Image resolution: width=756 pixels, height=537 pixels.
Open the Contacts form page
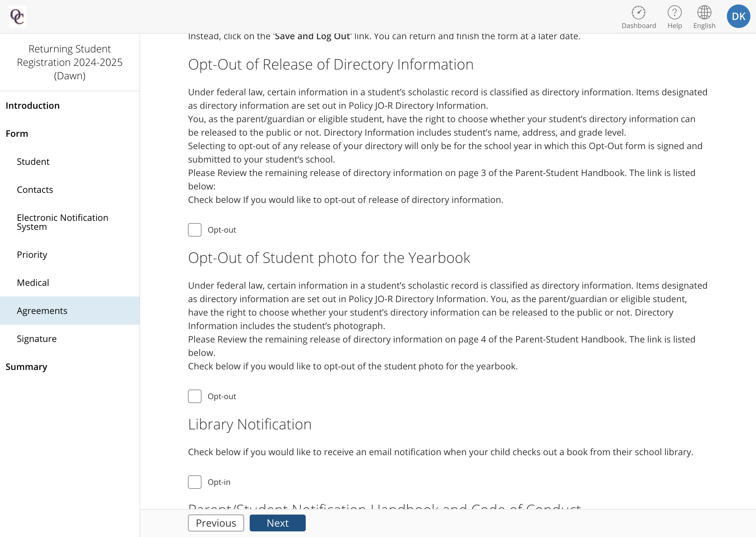click(35, 189)
